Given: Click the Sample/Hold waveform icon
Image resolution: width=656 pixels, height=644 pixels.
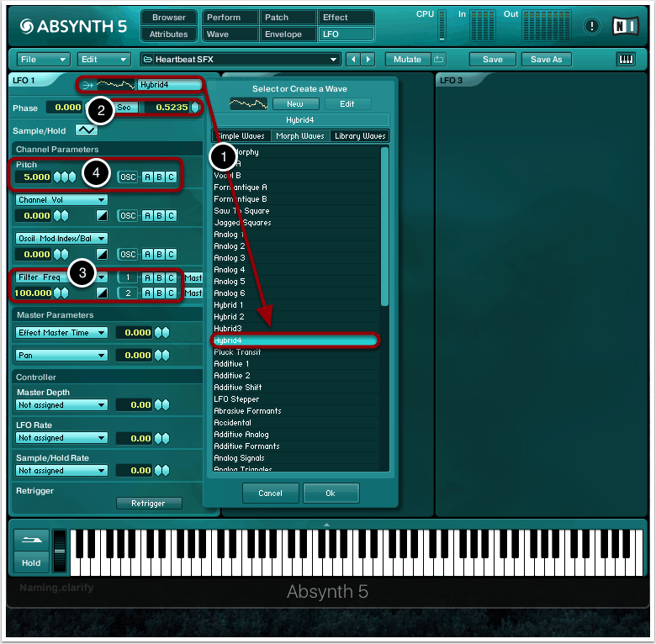Looking at the screenshot, I should point(87,130).
